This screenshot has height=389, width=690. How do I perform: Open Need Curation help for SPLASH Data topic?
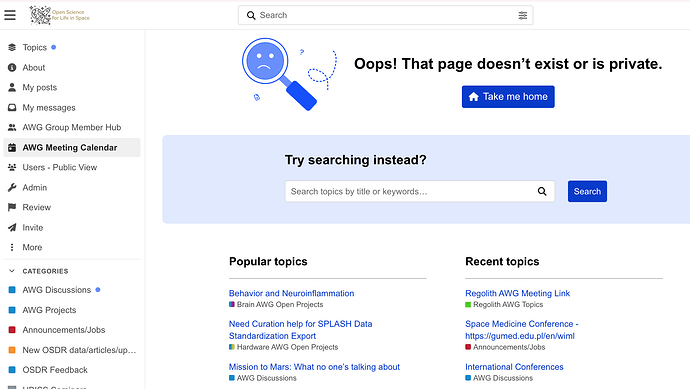click(x=301, y=330)
